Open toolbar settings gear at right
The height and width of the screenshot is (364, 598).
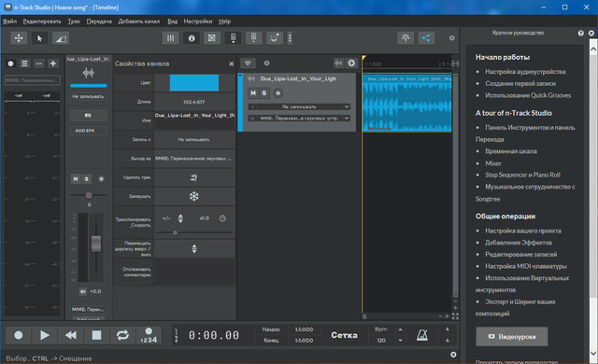452,38
